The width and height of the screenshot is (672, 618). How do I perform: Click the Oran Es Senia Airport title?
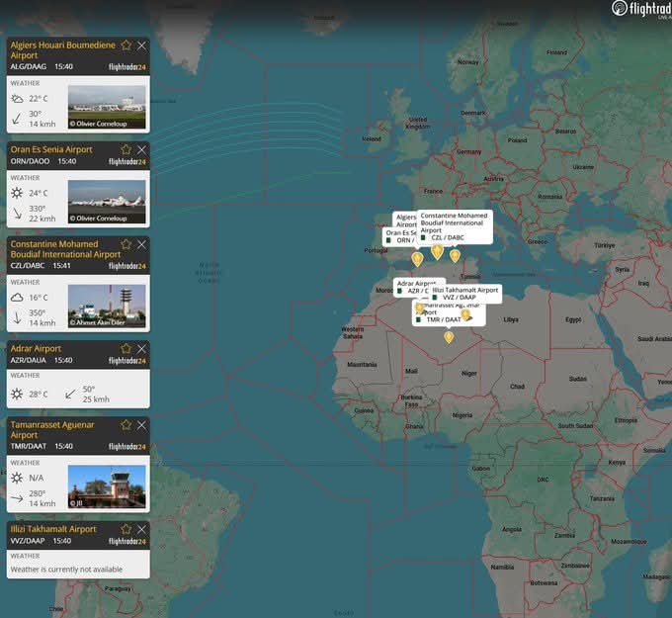tap(51, 149)
